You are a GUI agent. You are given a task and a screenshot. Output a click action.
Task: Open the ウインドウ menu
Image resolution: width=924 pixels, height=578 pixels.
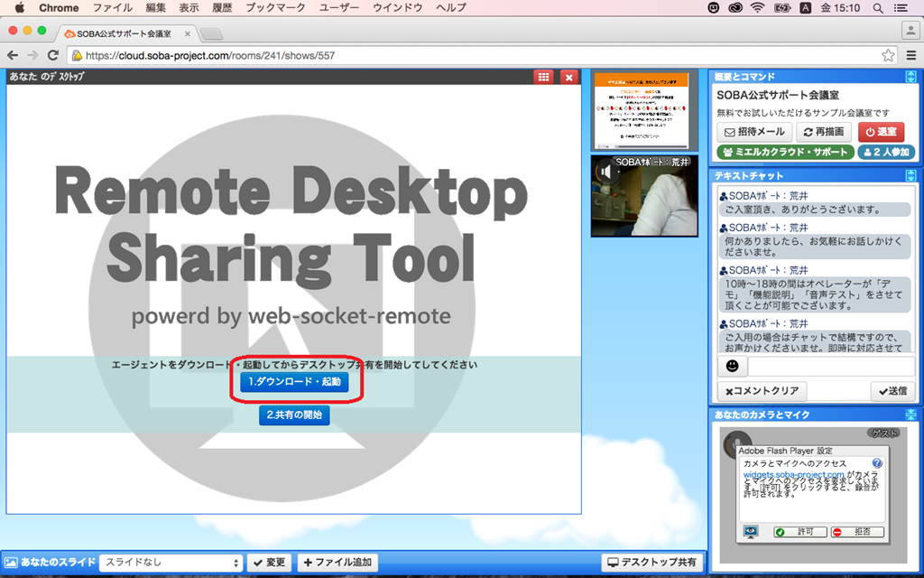click(398, 7)
